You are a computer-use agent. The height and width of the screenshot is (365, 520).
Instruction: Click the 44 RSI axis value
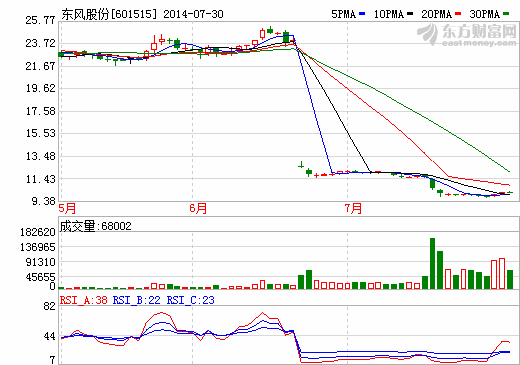(49, 337)
